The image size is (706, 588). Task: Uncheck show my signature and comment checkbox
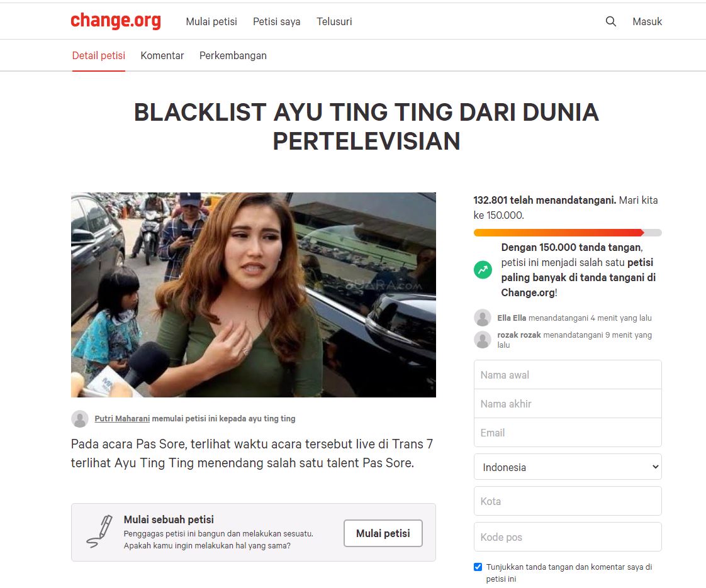pos(478,567)
